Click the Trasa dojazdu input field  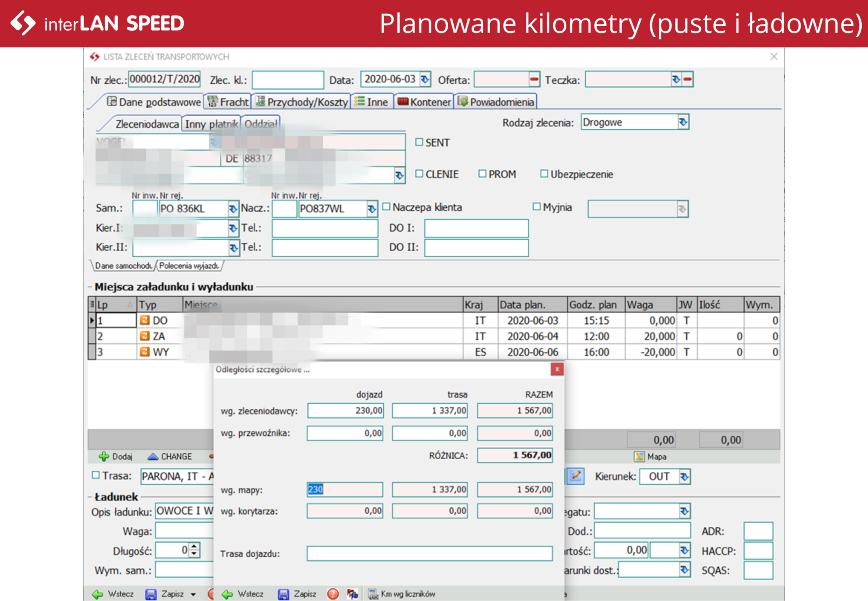pyautogui.click(x=429, y=554)
